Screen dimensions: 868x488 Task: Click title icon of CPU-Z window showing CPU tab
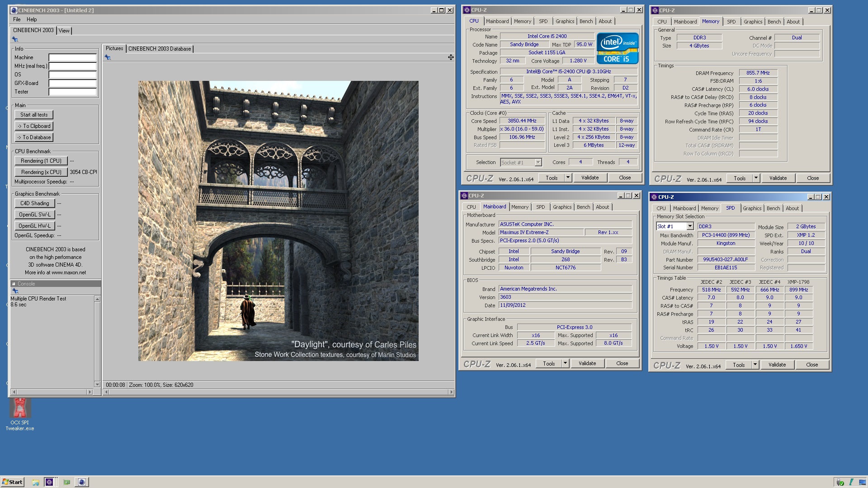tap(467, 10)
